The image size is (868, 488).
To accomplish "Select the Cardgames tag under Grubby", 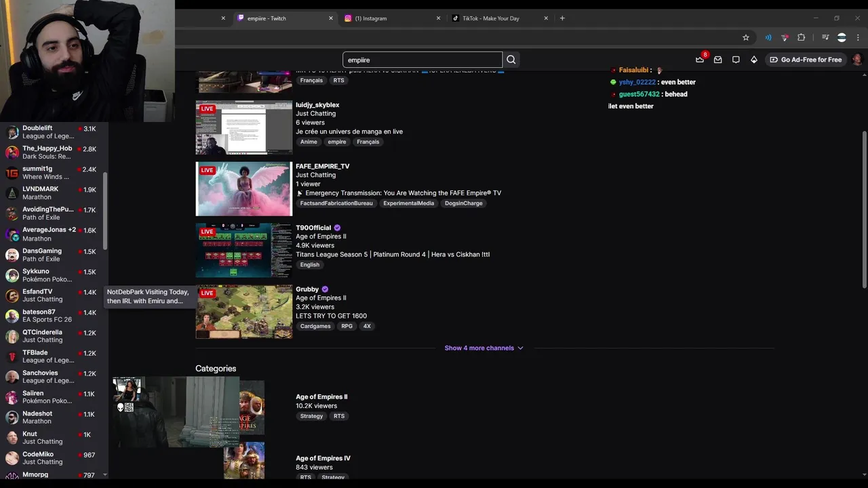I will (x=315, y=326).
